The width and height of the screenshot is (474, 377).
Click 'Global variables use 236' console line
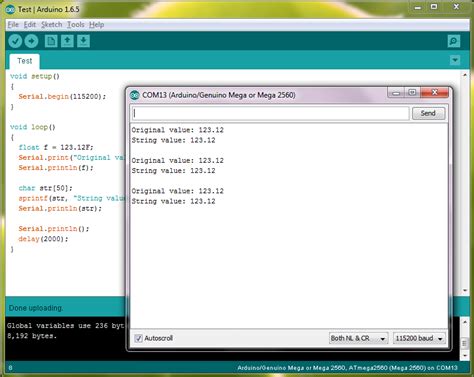click(65, 326)
